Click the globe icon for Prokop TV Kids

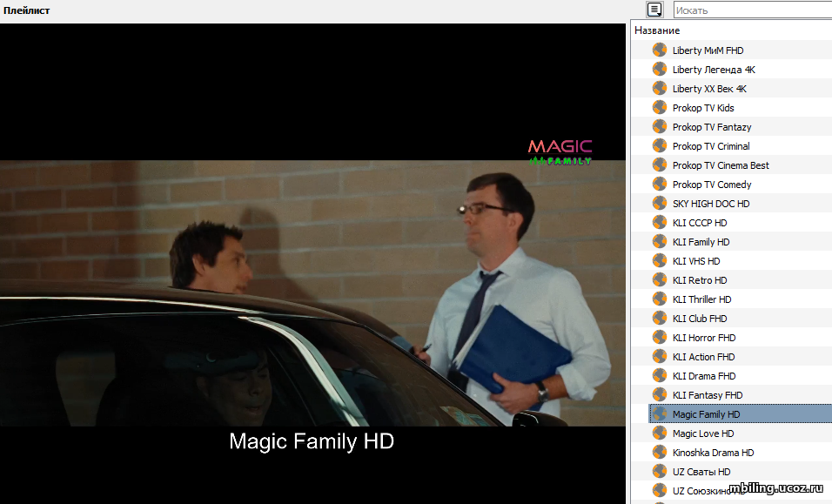point(660,107)
